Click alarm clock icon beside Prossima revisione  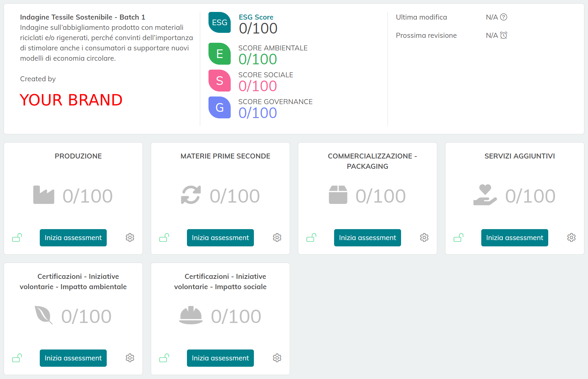[503, 35]
